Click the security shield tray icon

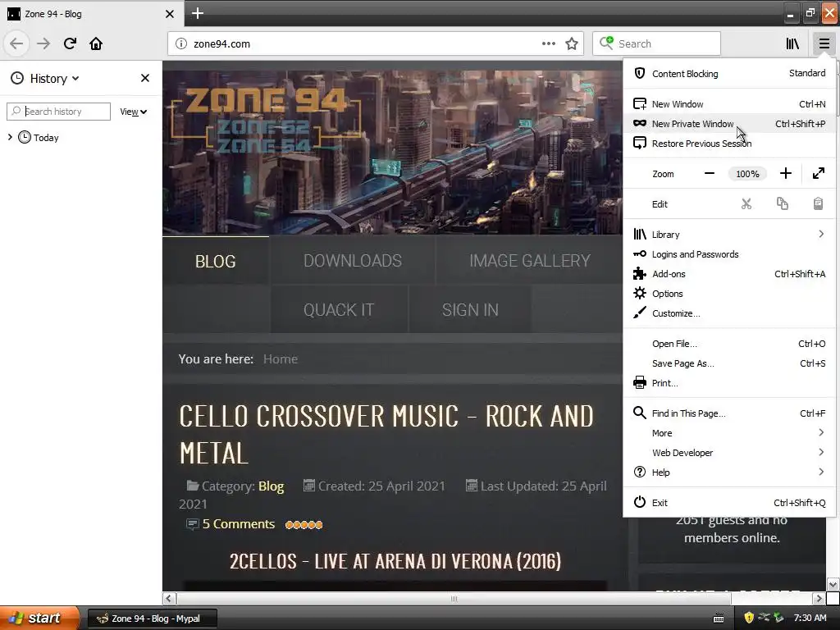tap(749, 618)
